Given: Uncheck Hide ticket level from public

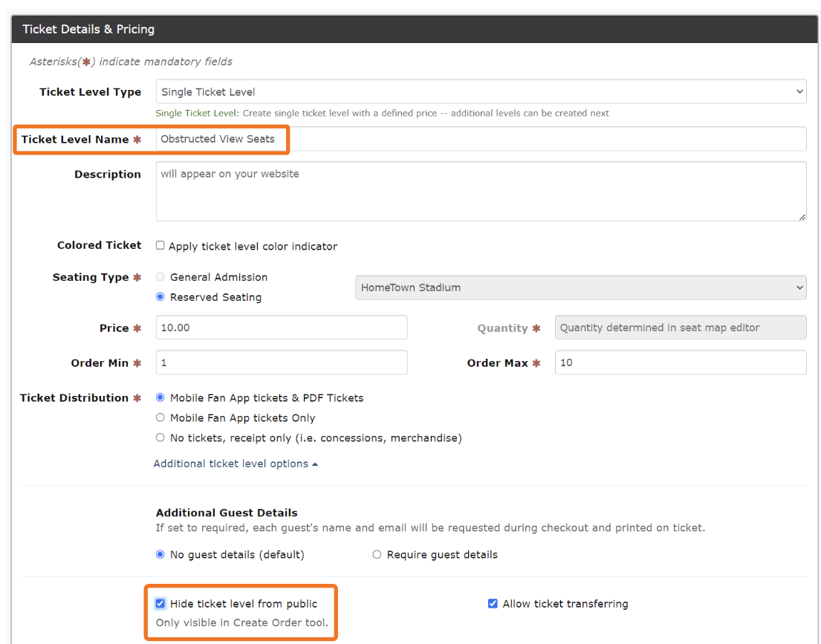Looking at the screenshot, I should (160, 604).
